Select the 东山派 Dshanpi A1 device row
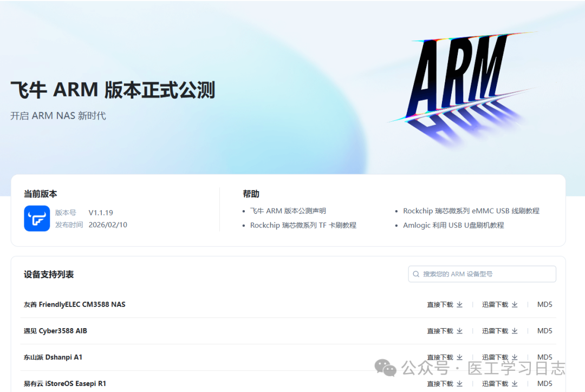Viewport: 585px width, 392px height. pos(53,357)
